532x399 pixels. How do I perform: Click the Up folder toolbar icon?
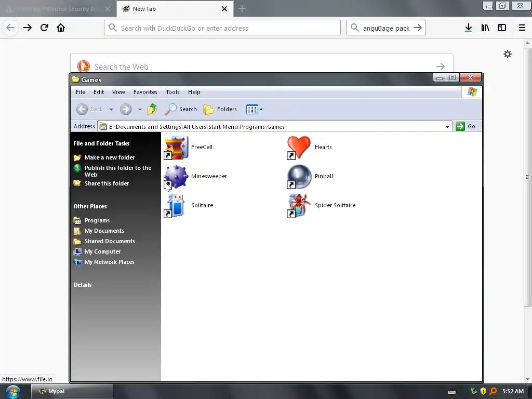click(x=152, y=109)
